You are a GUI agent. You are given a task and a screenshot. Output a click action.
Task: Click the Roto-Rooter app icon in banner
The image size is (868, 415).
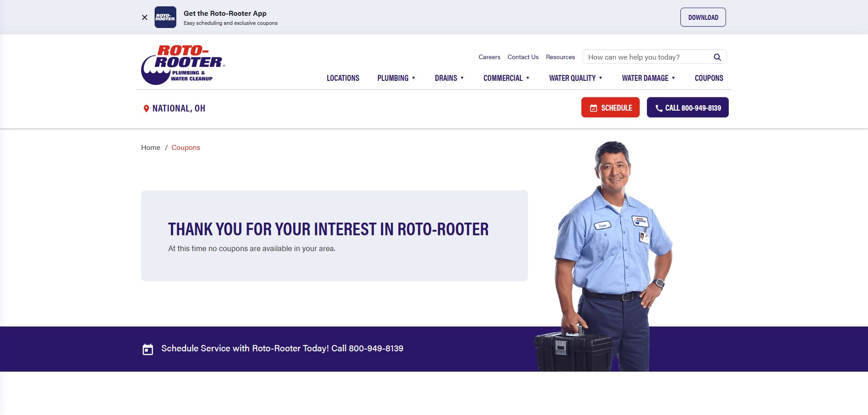[165, 17]
